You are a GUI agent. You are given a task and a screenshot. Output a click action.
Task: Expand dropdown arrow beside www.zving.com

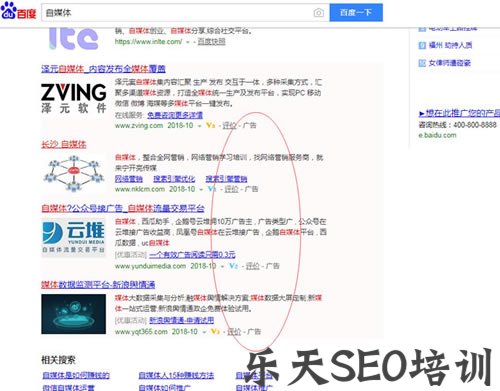click(x=199, y=126)
